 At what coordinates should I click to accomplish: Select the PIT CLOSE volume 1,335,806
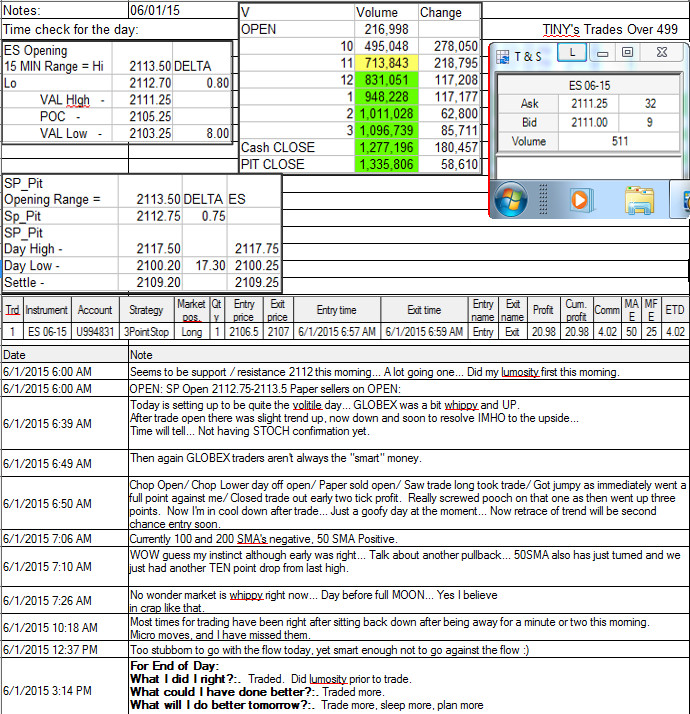[x=386, y=164]
